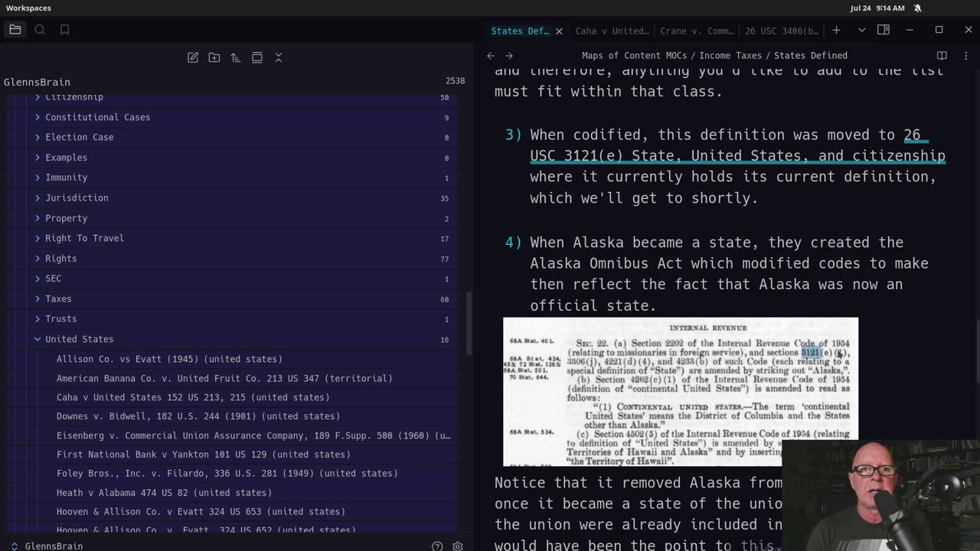The height and width of the screenshot is (551, 980).
Task: Switch to Crane v. Comm tab
Action: tap(697, 31)
